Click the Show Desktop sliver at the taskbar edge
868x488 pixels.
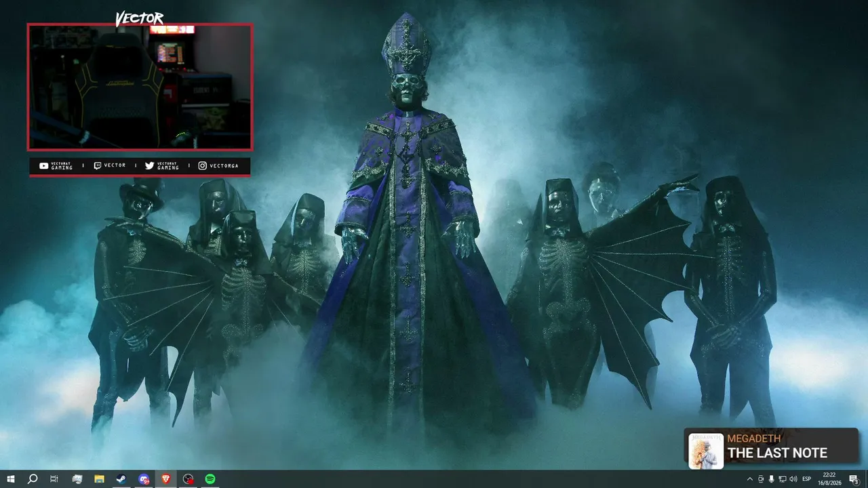coord(866,479)
